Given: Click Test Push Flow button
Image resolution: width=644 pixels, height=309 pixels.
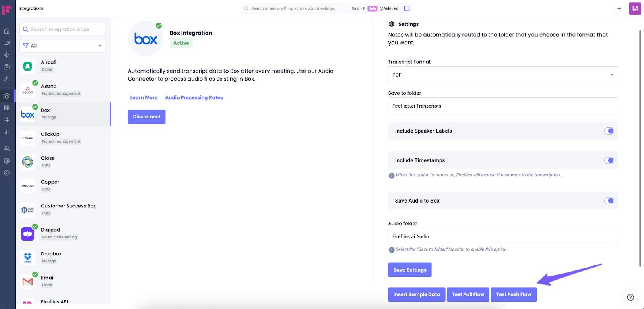Looking at the screenshot, I should point(514,294).
